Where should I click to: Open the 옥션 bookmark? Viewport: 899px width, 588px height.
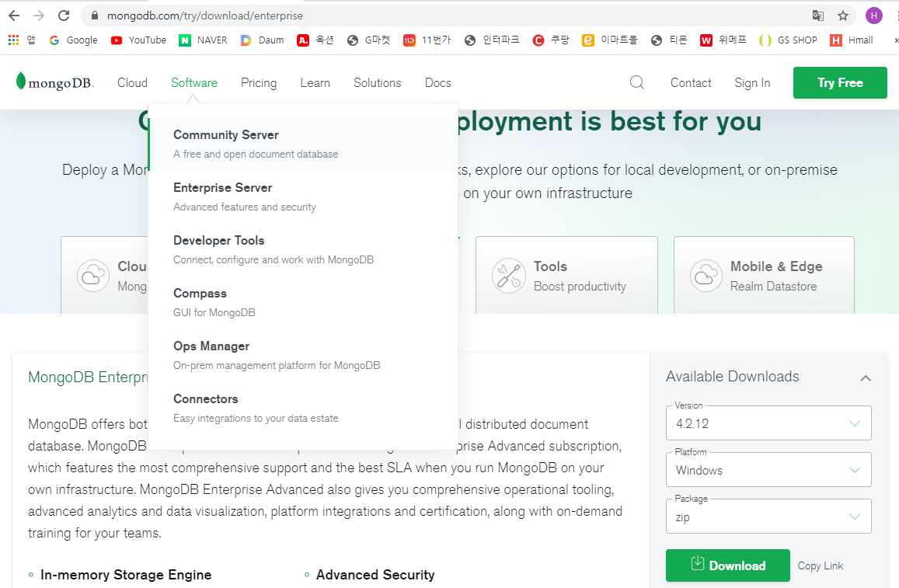coord(315,40)
